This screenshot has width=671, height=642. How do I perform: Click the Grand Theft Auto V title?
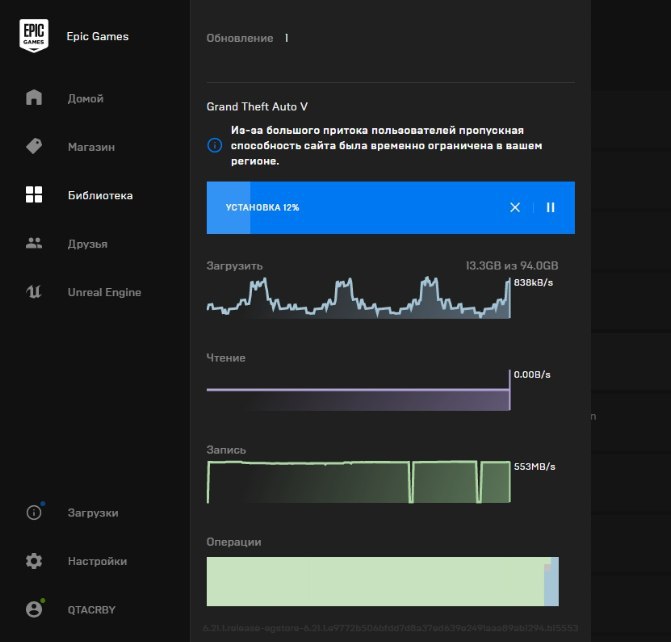coord(257,107)
